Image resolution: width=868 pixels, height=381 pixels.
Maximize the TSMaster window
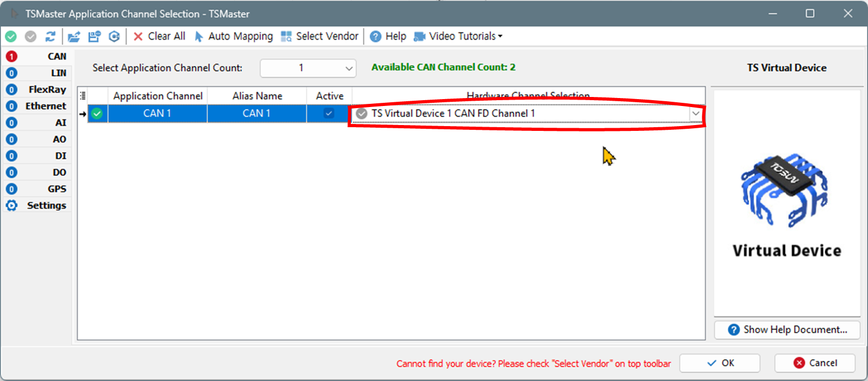pyautogui.click(x=810, y=13)
